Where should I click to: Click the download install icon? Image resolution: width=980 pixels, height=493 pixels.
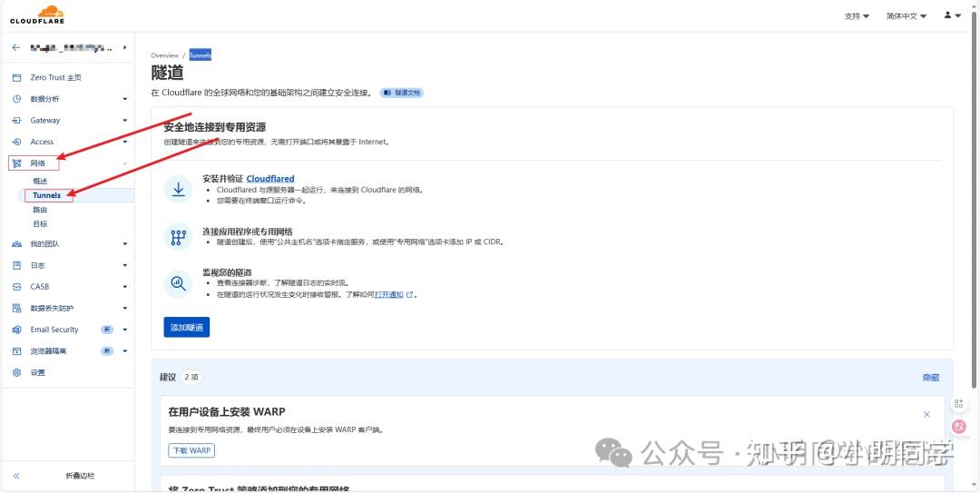tap(178, 189)
